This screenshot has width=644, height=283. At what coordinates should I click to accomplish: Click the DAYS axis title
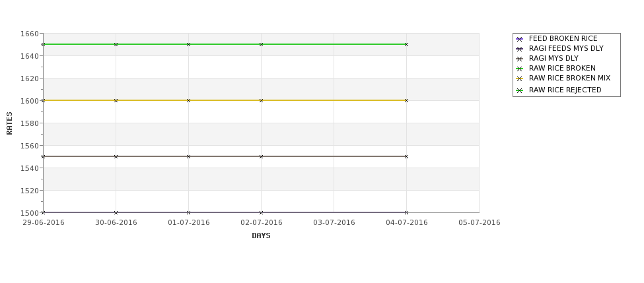[261, 236]
